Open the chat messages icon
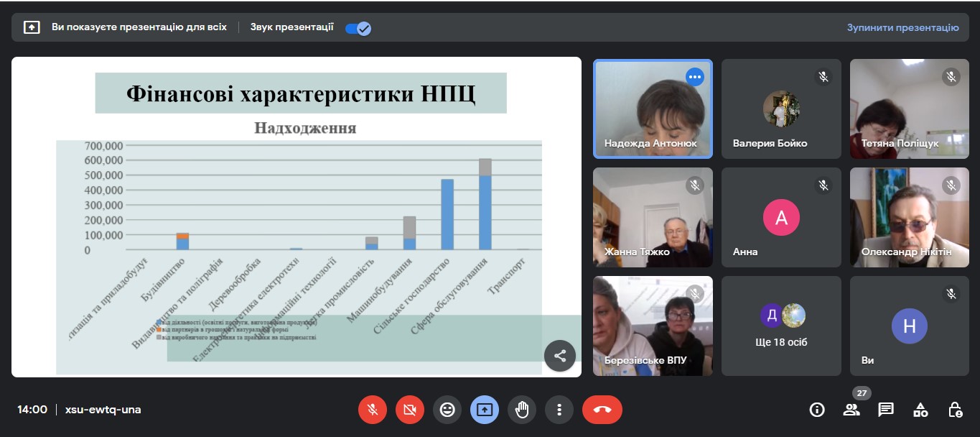Image resolution: width=980 pixels, height=437 pixels. coord(886,410)
